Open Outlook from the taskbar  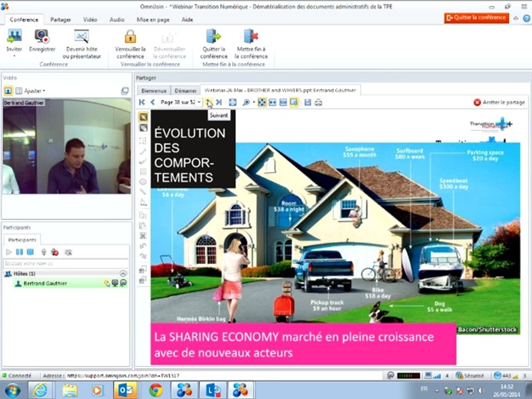click(x=125, y=390)
